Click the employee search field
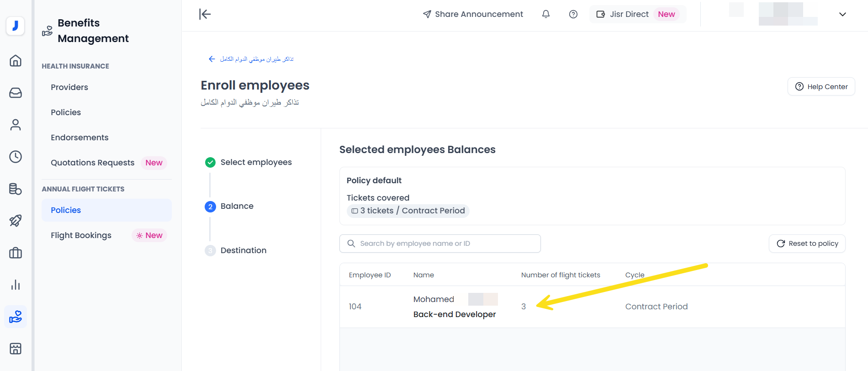This screenshot has height=371, width=868. pyautogui.click(x=440, y=244)
